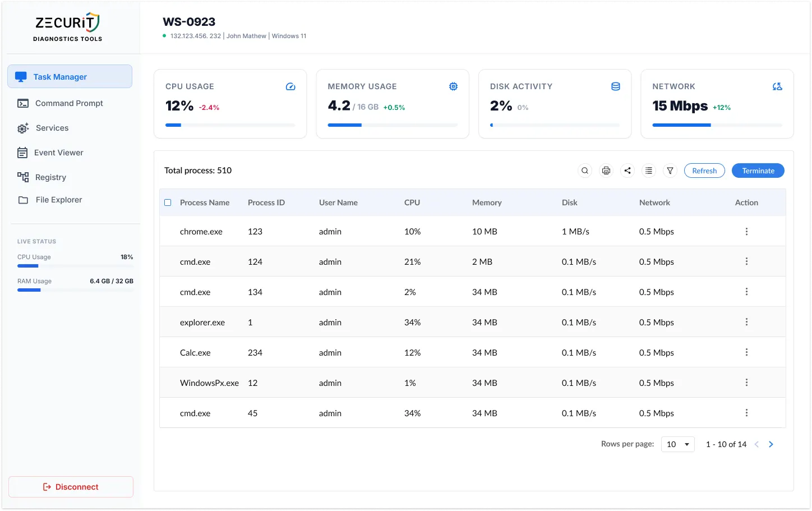This screenshot has width=812, height=511.
Task: Open action menu for WindowsPx.exe row
Action: tap(746, 383)
